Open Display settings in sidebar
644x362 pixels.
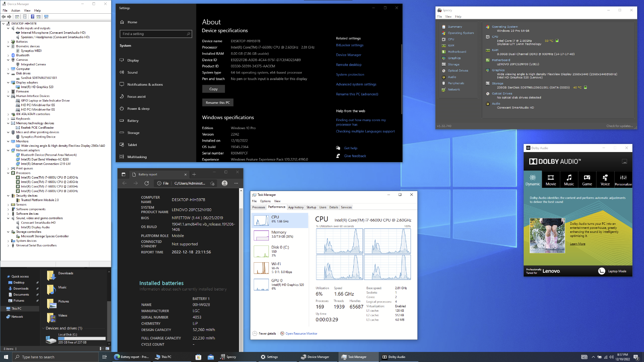[133, 60]
